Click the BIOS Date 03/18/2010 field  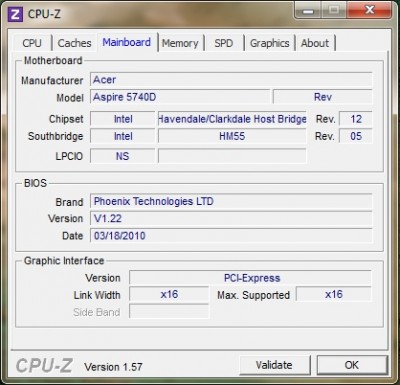231,236
